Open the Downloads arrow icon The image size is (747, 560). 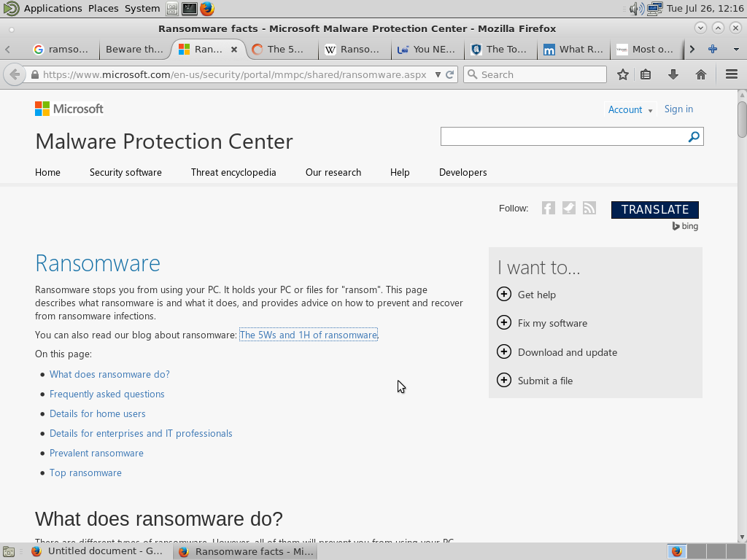tap(673, 74)
